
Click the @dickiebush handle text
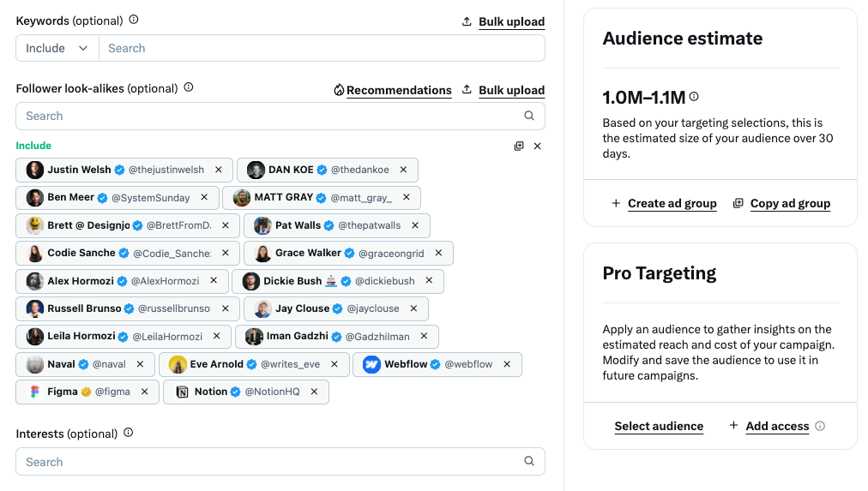[385, 281]
